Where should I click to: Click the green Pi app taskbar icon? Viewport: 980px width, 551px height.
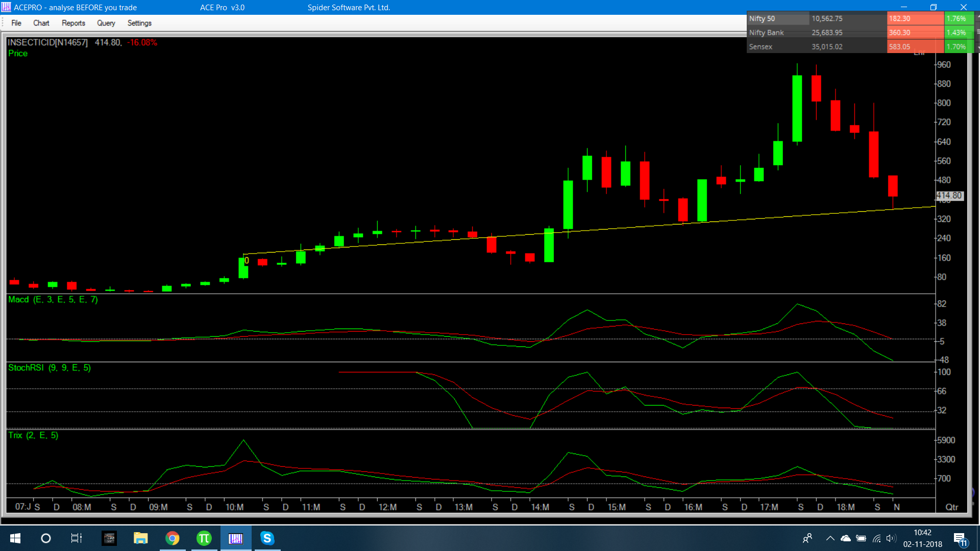[x=204, y=538]
